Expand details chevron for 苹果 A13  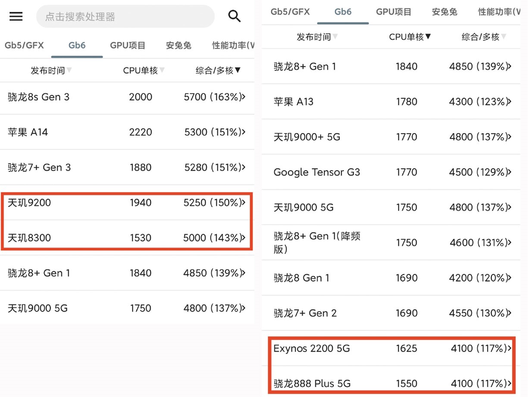510,102
